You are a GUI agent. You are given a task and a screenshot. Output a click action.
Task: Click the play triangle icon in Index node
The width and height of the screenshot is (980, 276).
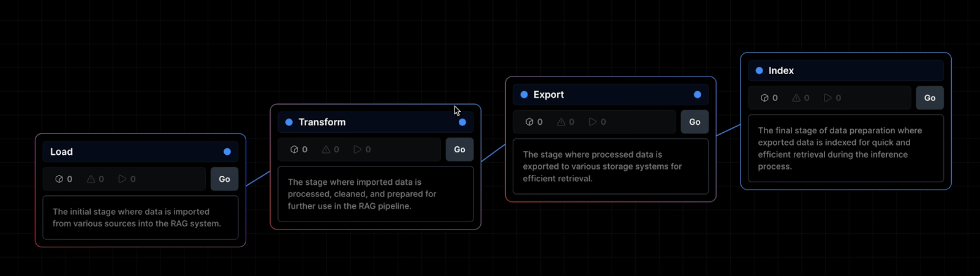click(x=828, y=98)
